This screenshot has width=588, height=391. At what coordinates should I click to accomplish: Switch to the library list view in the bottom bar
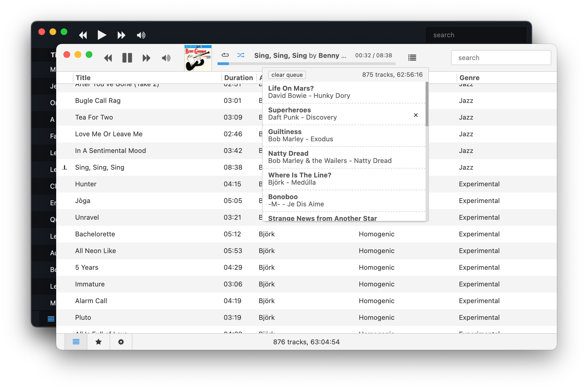tap(76, 342)
